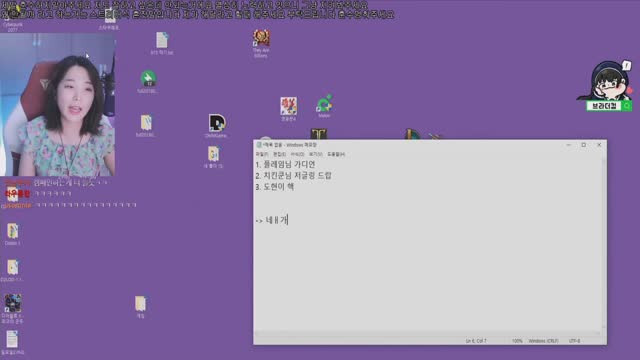Select the text document icon at bottom-left corner
The width and height of the screenshot is (640, 360).
[12, 340]
